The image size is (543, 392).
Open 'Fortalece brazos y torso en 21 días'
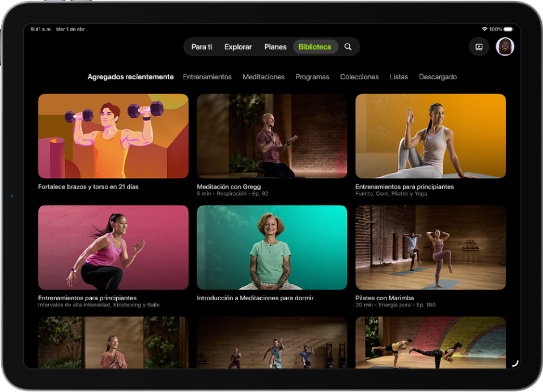113,136
